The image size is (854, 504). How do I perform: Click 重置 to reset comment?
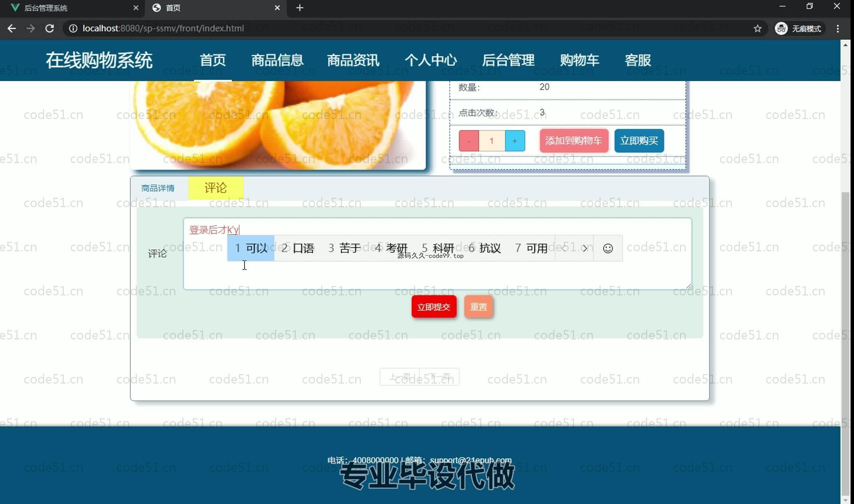pyautogui.click(x=478, y=307)
